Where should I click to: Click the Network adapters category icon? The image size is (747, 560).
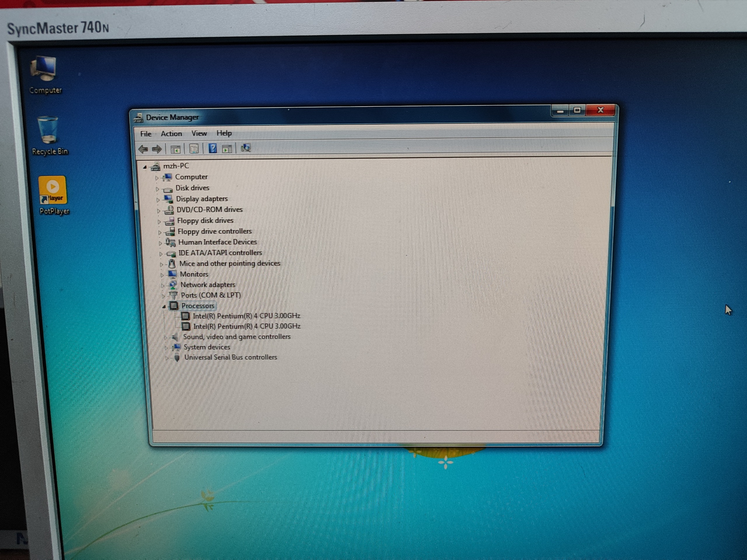point(173,285)
